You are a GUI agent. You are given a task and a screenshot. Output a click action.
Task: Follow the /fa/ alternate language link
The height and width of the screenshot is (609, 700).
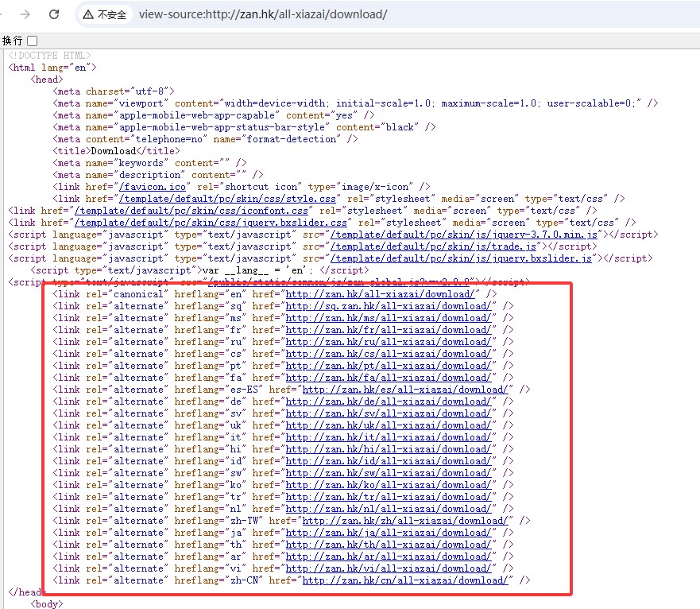point(389,378)
